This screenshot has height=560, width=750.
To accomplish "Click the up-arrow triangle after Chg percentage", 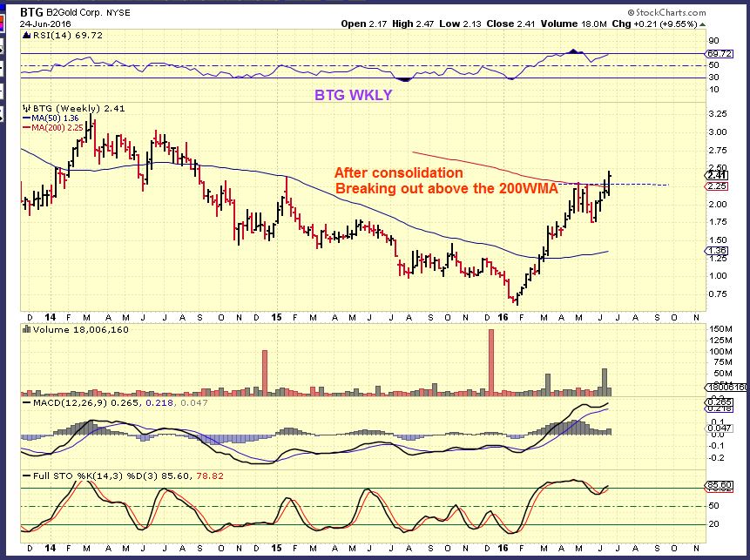I will tap(702, 24).
